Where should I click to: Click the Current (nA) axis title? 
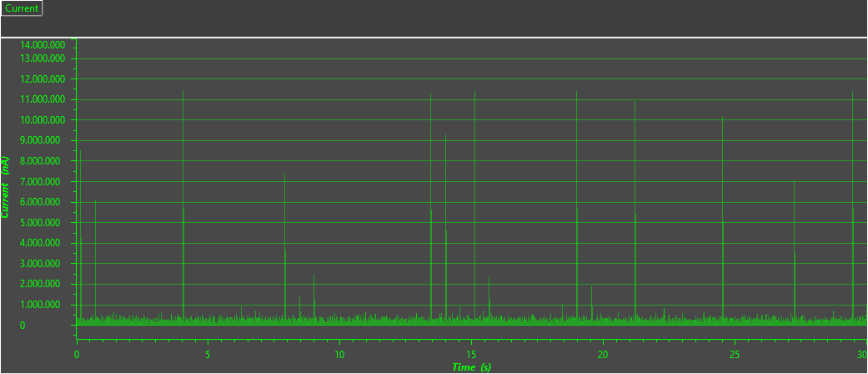(x=7, y=187)
